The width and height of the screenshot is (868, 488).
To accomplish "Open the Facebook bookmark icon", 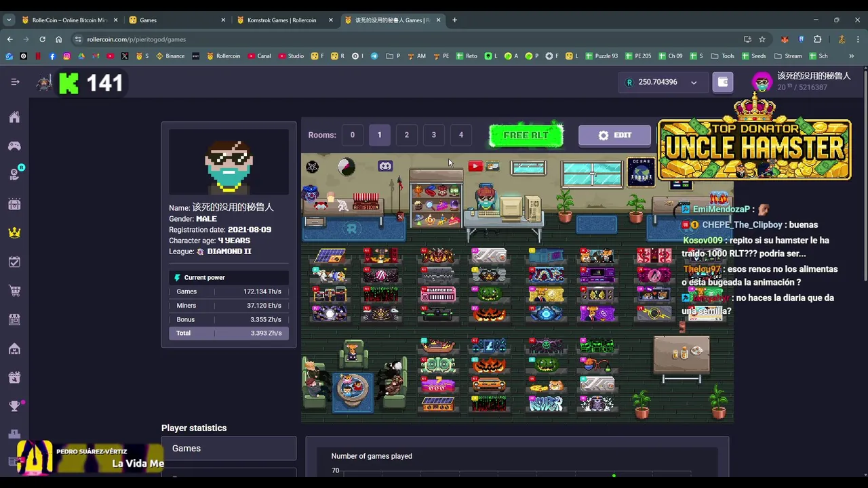I will (x=52, y=56).
